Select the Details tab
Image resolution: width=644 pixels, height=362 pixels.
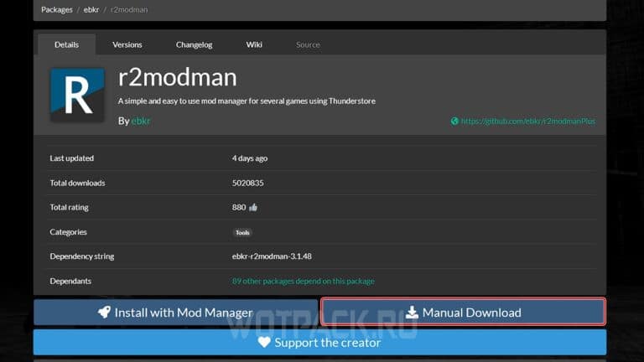pos(66,44)
